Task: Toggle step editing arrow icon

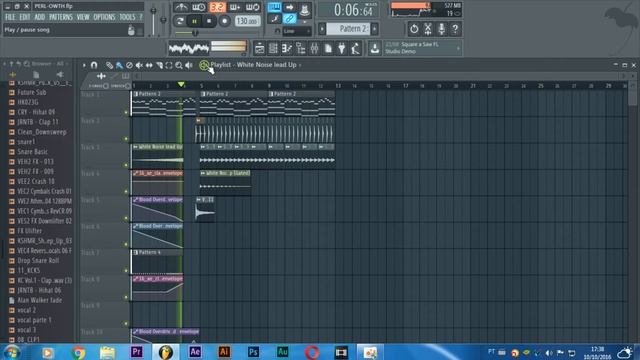Action: coord(289,7)
